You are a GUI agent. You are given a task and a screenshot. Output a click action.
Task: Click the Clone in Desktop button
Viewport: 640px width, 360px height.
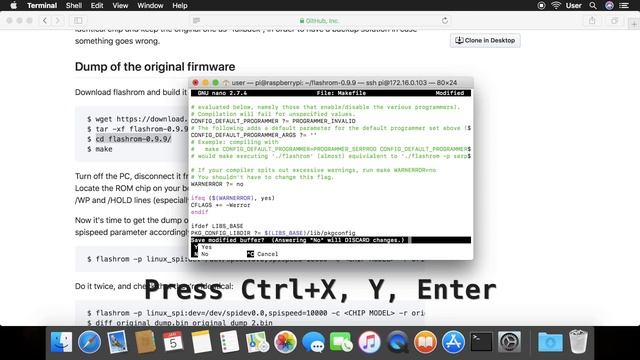click(x=485, y=40)
